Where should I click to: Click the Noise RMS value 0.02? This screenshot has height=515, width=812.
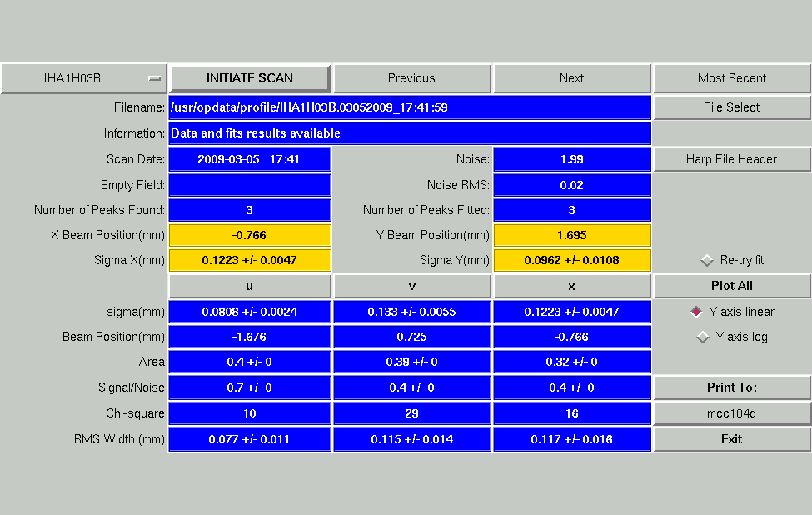click(571, 185)
